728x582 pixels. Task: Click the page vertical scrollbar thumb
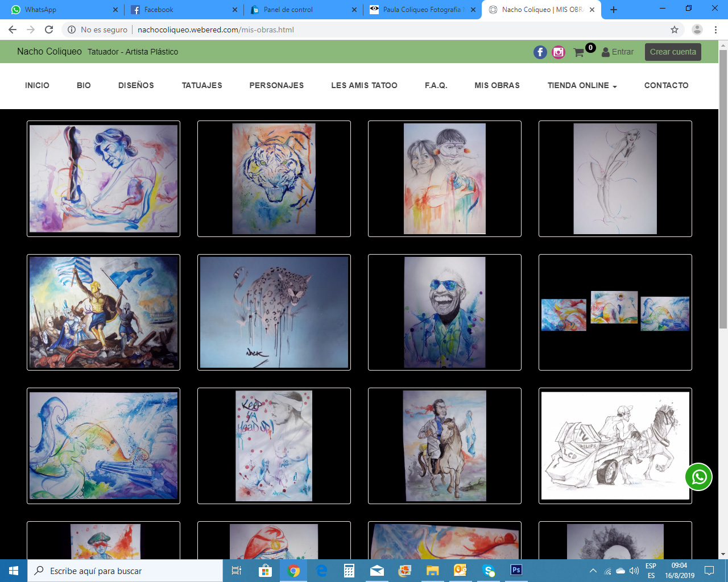723,189
